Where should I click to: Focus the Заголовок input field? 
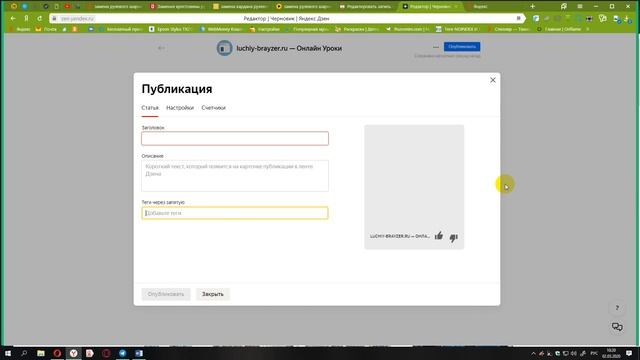[235, 138]
